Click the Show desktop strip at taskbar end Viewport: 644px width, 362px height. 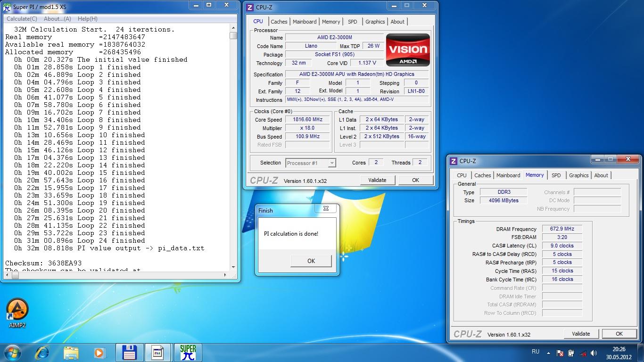point(641,353)
